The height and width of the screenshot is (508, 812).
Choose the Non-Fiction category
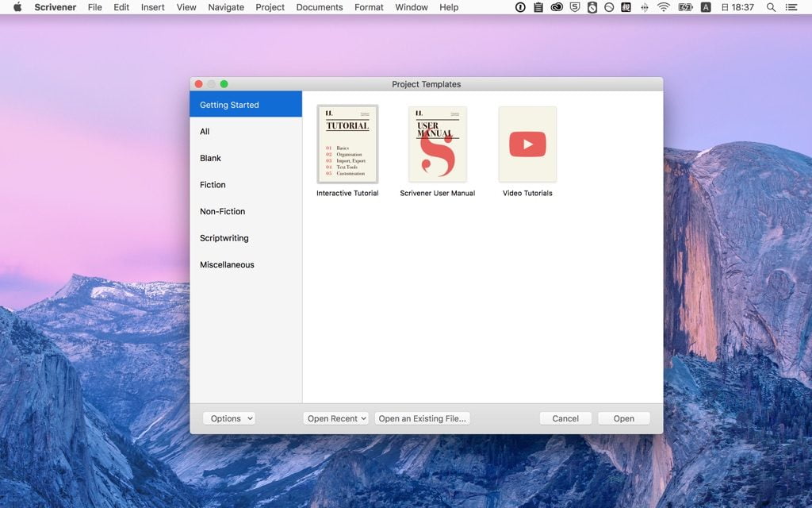246,211
